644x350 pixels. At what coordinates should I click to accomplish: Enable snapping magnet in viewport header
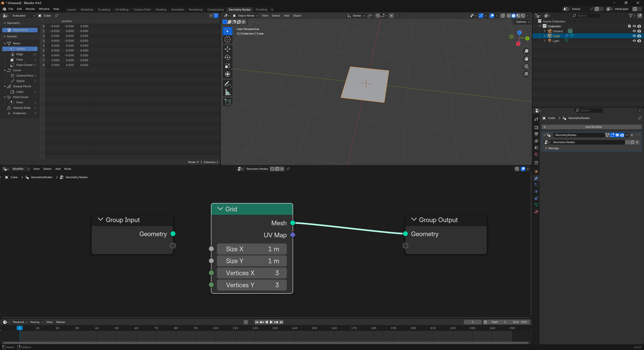click(x=378, y=16)
